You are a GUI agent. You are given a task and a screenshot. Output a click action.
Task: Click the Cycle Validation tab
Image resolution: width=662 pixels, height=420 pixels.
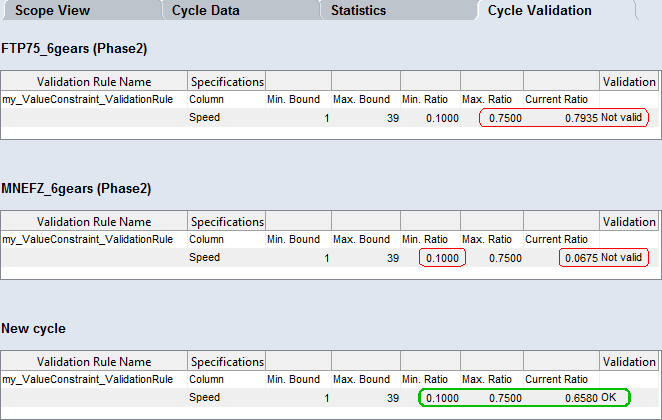coord(539,10)
